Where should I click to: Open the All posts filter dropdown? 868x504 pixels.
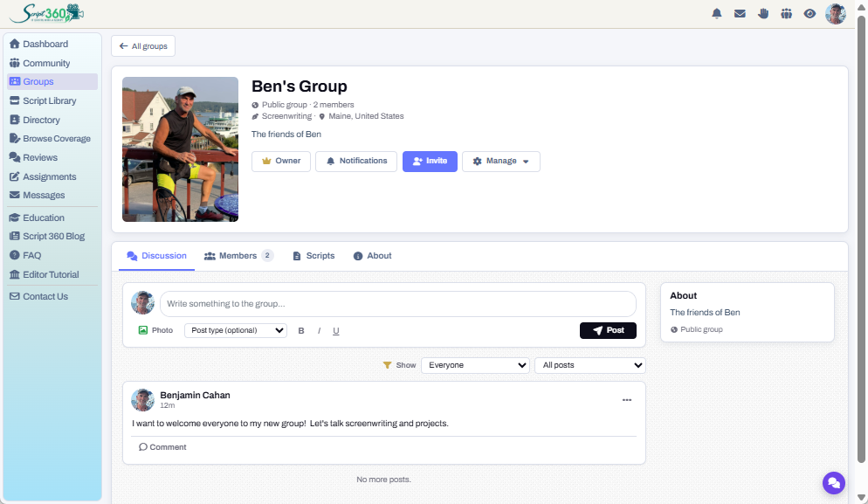(590, 365)
